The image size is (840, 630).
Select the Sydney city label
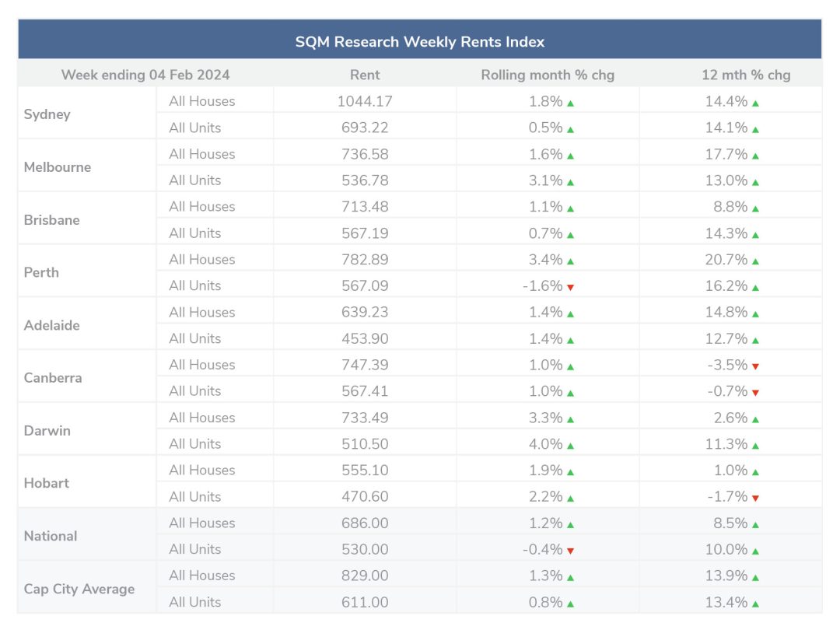coord(47,114)
